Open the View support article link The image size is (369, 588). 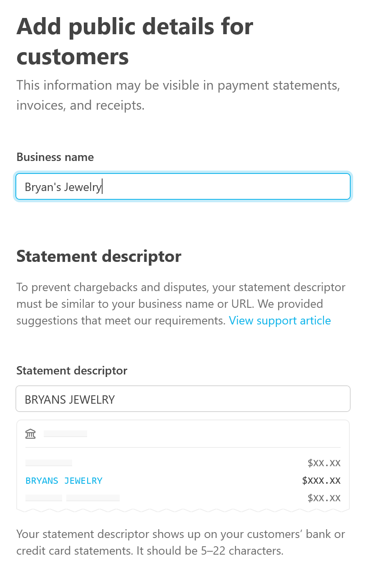(x=280, y=321)
